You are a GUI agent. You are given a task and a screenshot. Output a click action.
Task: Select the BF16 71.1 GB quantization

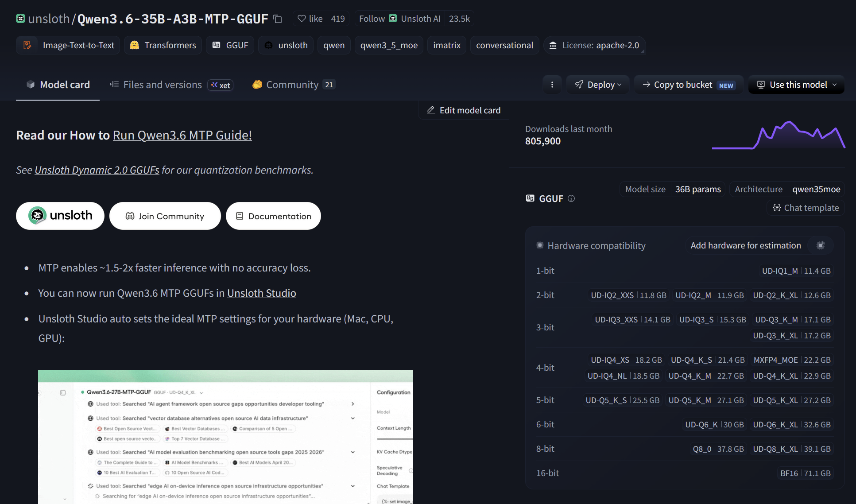pyautogui.click(x=806, y=473)
